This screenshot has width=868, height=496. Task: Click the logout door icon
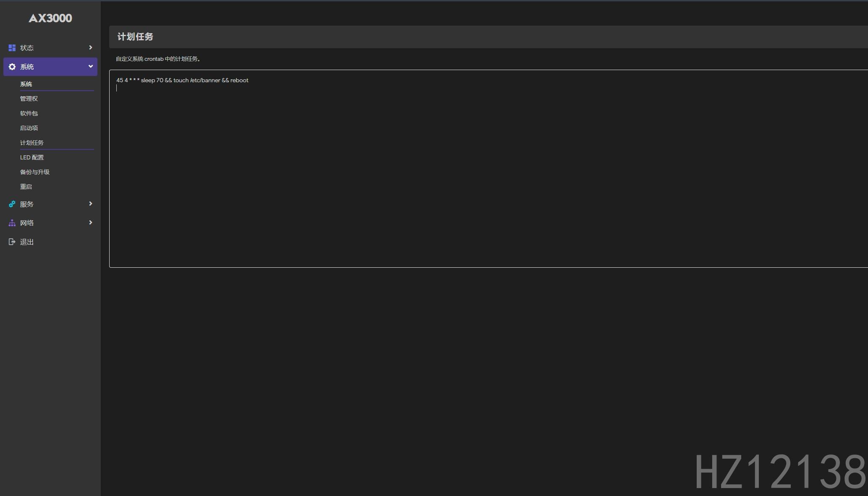tap(12, 242)
